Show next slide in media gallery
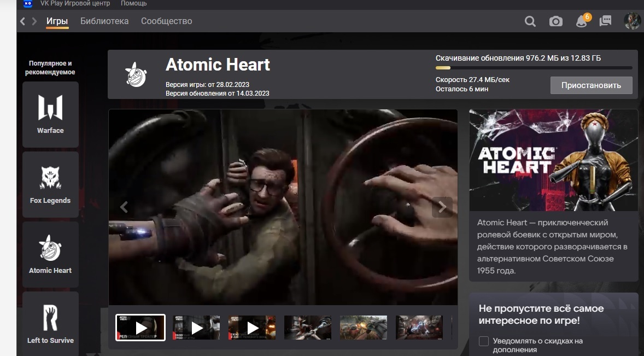 click(x=442, y=207)
